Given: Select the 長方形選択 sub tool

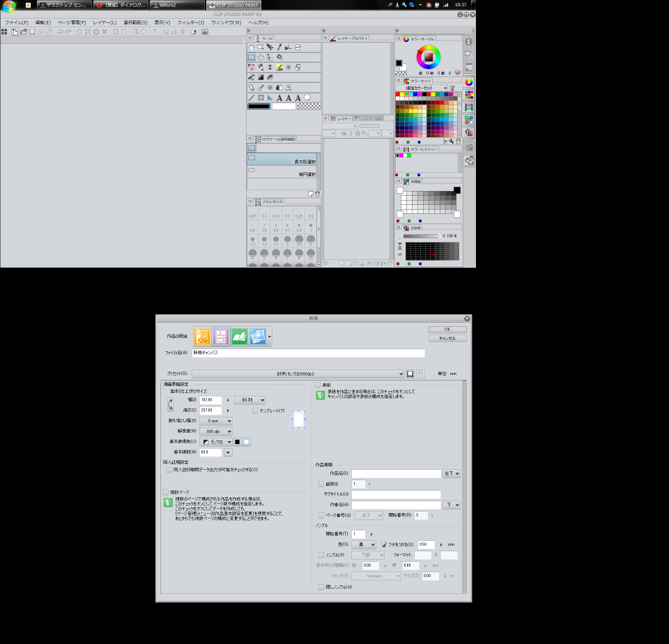Looking at the screenshot, I should pos(282,160).
